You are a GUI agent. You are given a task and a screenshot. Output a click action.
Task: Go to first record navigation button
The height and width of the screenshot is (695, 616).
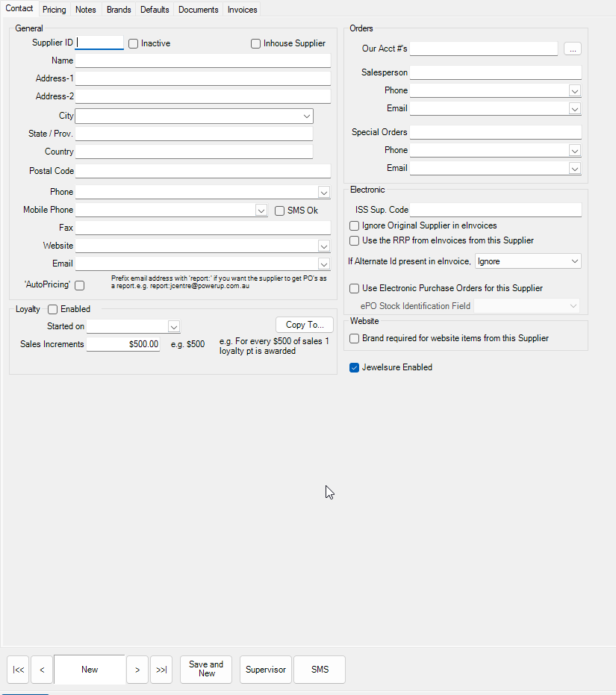pos(18,670)
